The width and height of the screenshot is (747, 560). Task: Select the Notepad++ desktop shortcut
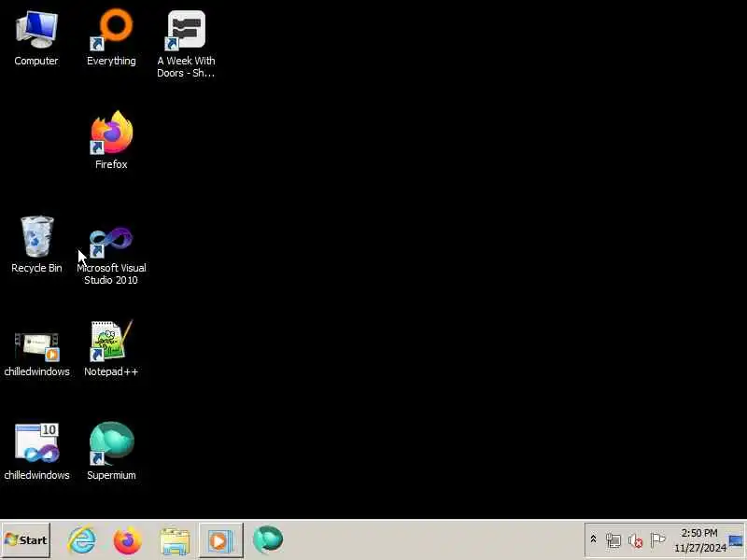pos(111,348)
